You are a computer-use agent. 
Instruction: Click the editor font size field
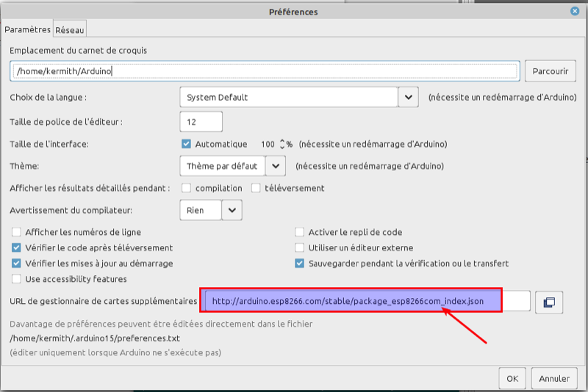pyautogui.click(x=201, y=121)
